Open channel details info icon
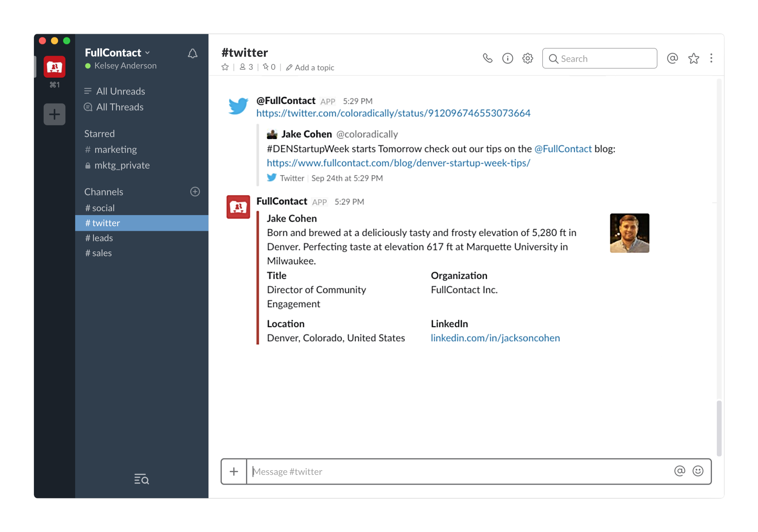Viewport: 758px width, 532px height. coord(507,58)
